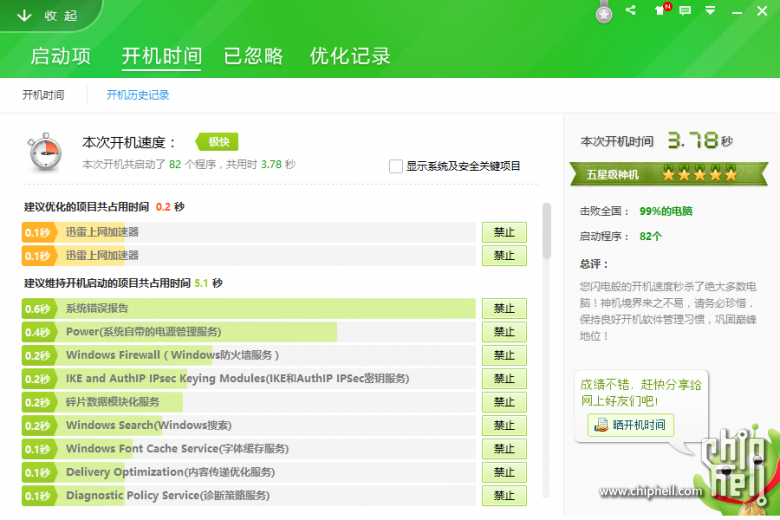Disable Windows Search service
This screenshot has width=780, height=520.
coord(504,425)
